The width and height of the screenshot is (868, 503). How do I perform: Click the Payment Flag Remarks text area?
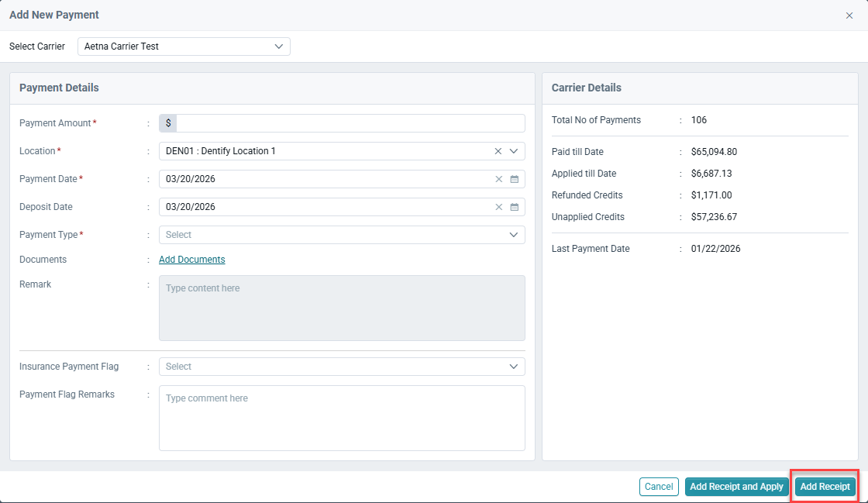click(x=342, y=418)
